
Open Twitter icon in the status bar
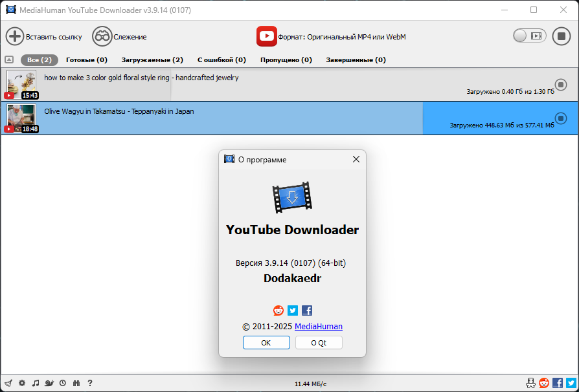point(571,383)
